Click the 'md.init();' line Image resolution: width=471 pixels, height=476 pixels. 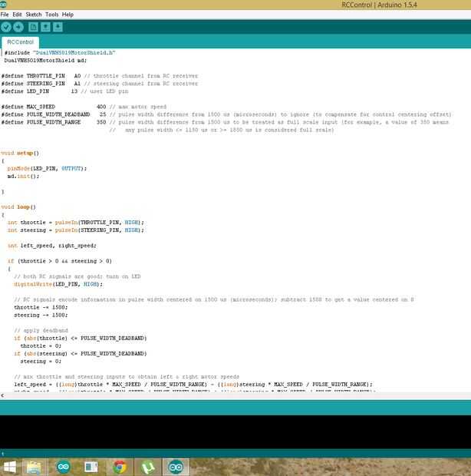23,177
